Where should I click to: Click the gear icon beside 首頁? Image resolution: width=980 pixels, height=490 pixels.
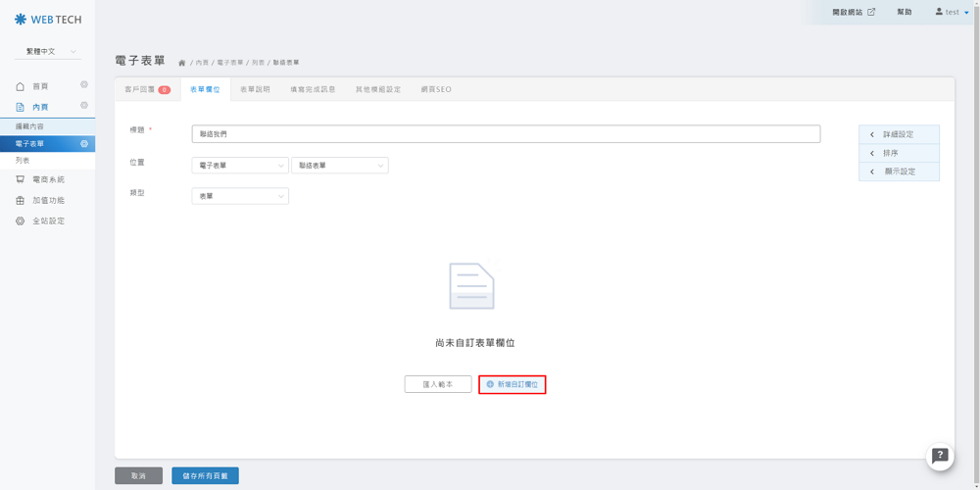pos(84,85)
